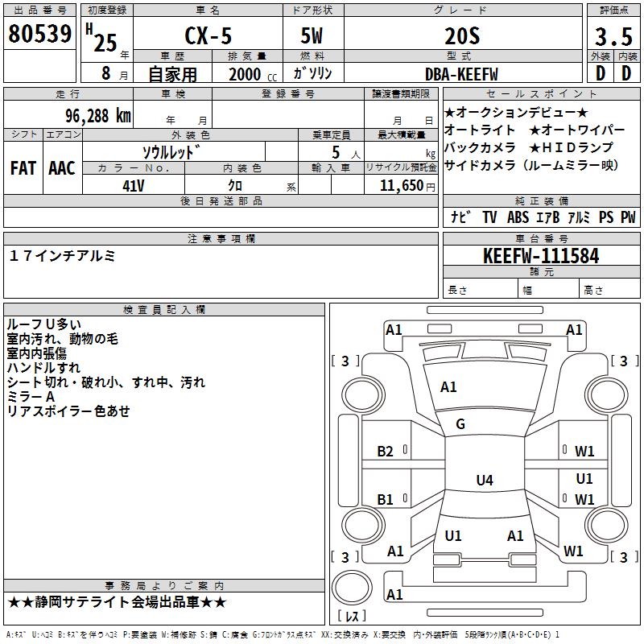Select model code DBA-KEEFW
This screenshot has height=644, width=644.
[461, 74]
